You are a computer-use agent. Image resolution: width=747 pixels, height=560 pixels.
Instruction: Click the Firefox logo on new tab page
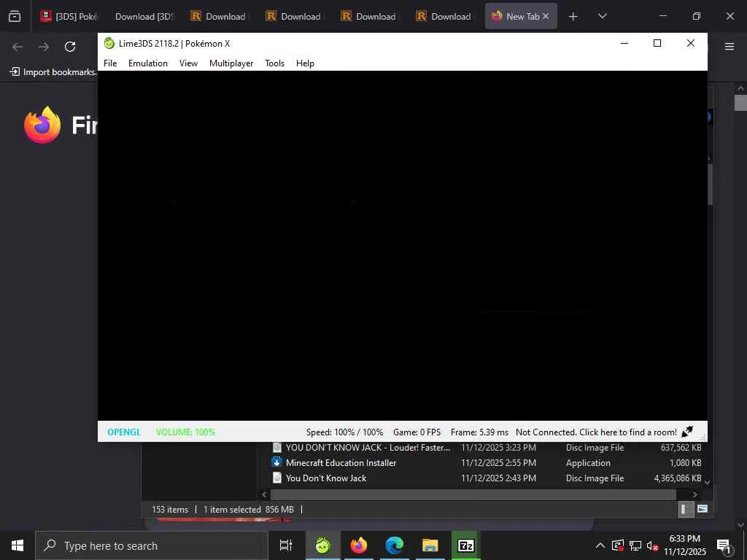42,125
